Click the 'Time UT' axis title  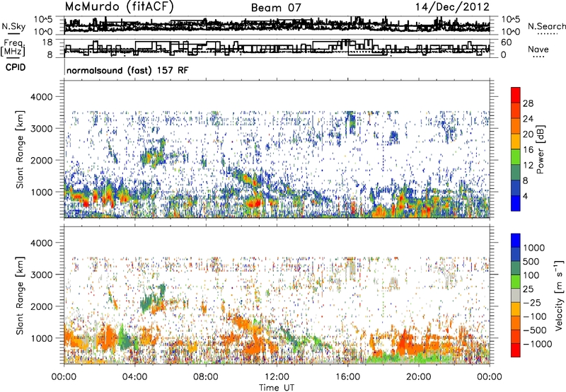pos(277,388)
